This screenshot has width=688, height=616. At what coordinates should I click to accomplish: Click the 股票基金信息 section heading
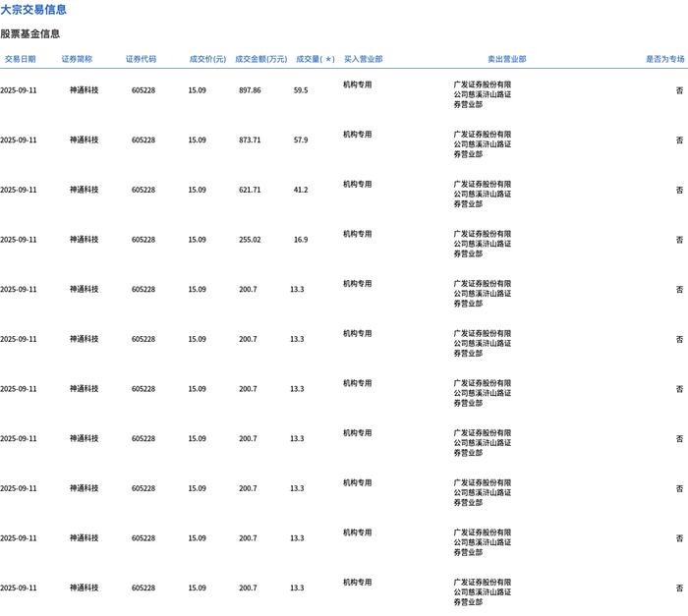29,33
